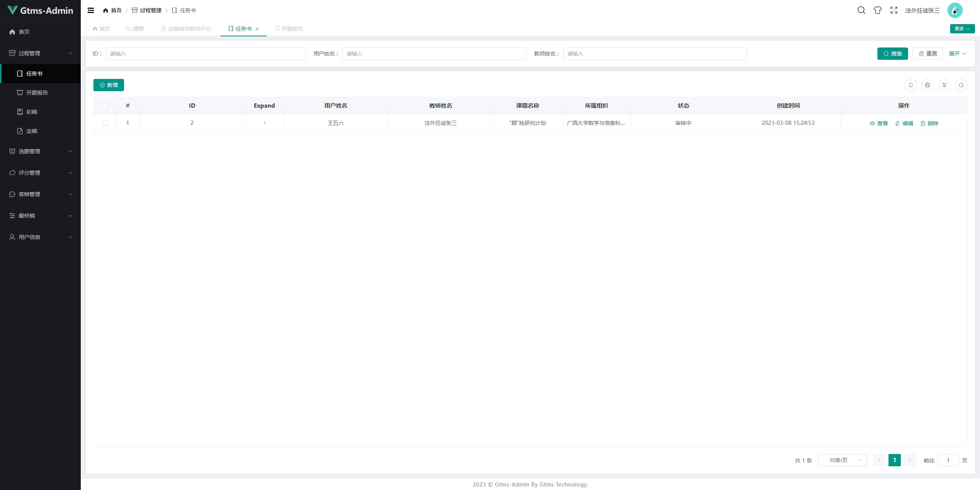Toggle the search panel circle icon
The image size is (980, 490).
tap(961, 85)
